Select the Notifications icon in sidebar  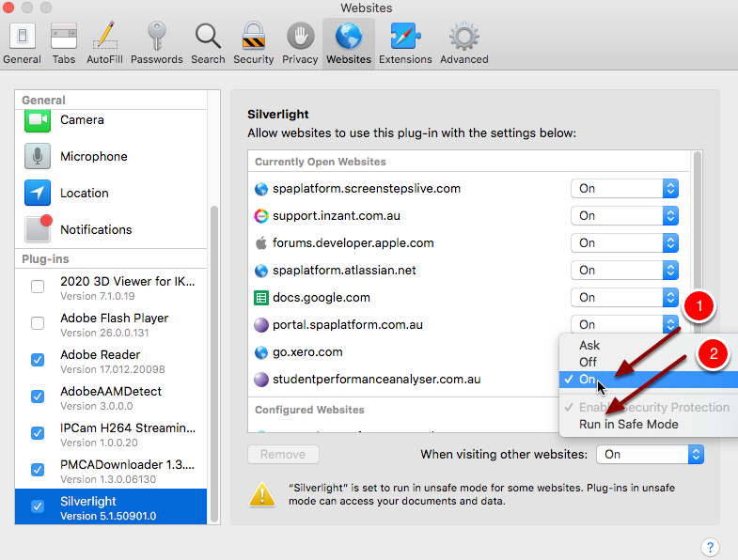coord(38,229)
